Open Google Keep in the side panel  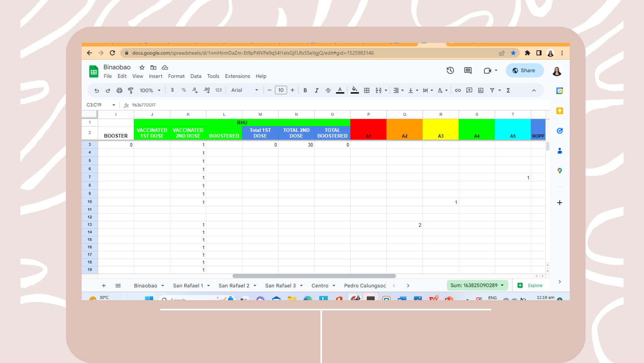560,111
